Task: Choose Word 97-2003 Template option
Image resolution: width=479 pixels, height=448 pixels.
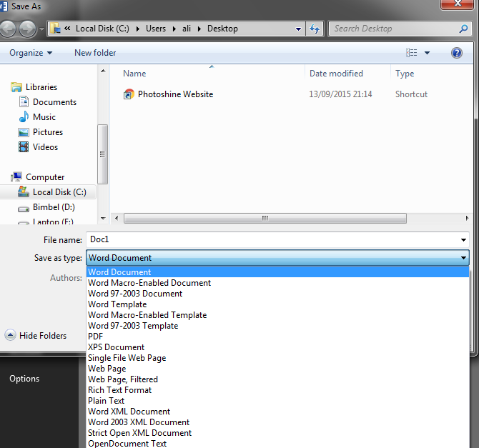Action: tap(277, 326)
